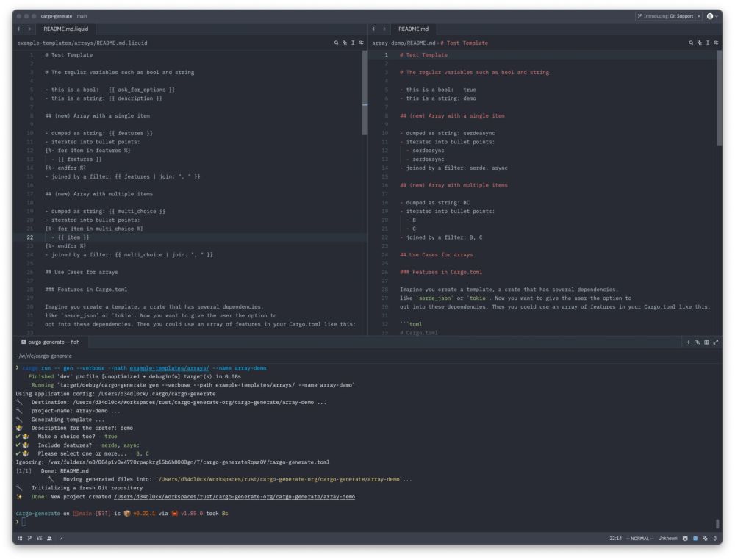Click '- joined by a filter: B, C' line
The image size is (735, 560).
pyautogui.click(x=441, y=237)
